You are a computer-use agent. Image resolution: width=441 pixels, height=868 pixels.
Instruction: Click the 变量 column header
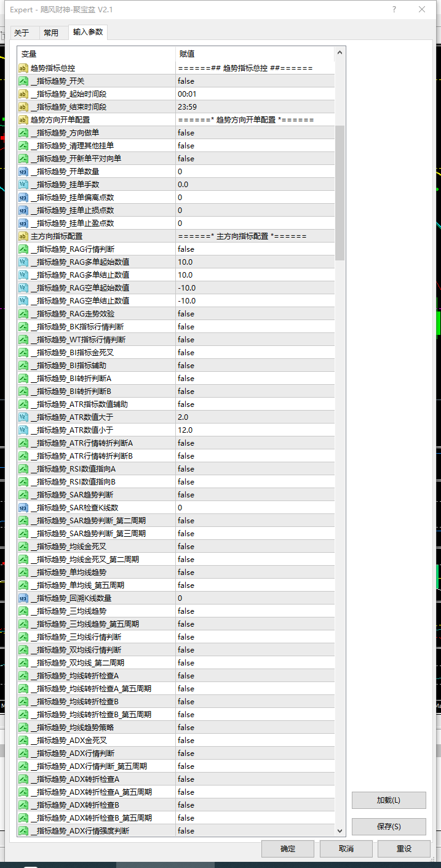pyautogui.click(x=97, y=54)
